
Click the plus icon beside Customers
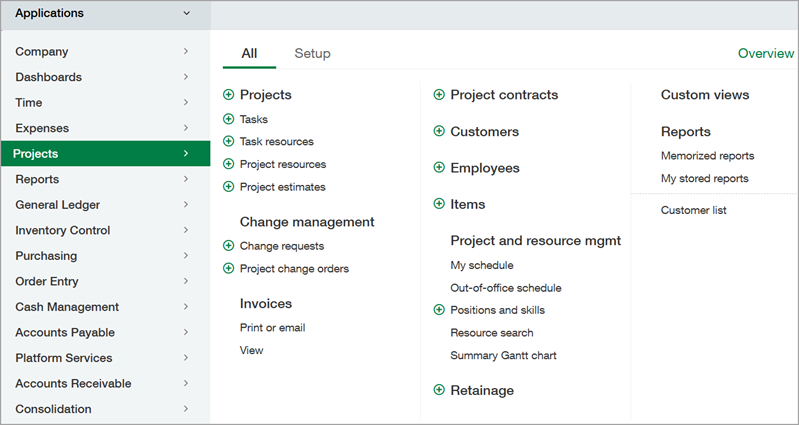tap(439, 132)
